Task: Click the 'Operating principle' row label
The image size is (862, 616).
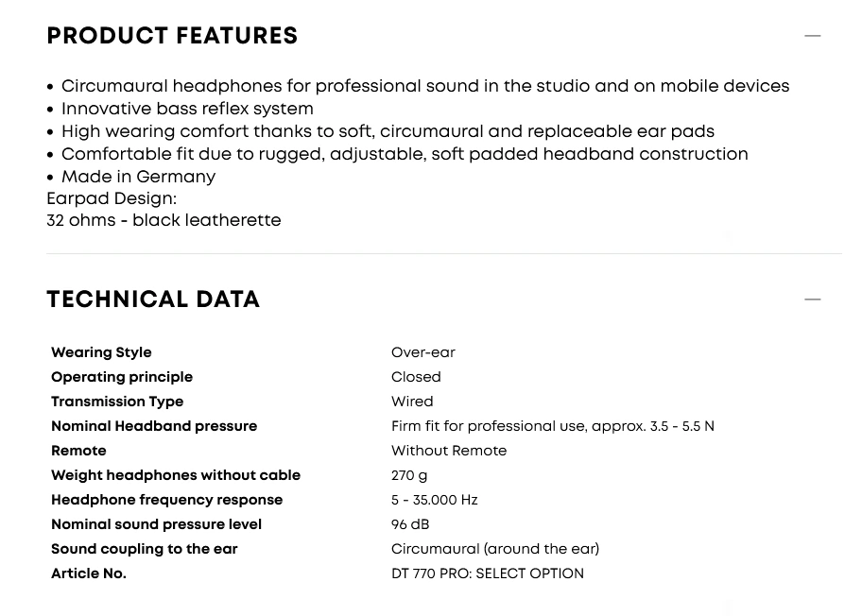Action: 122,377
